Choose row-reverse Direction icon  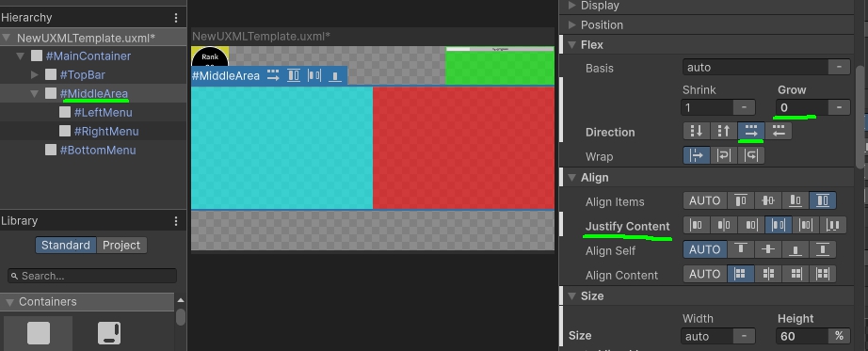click(779, 131)
